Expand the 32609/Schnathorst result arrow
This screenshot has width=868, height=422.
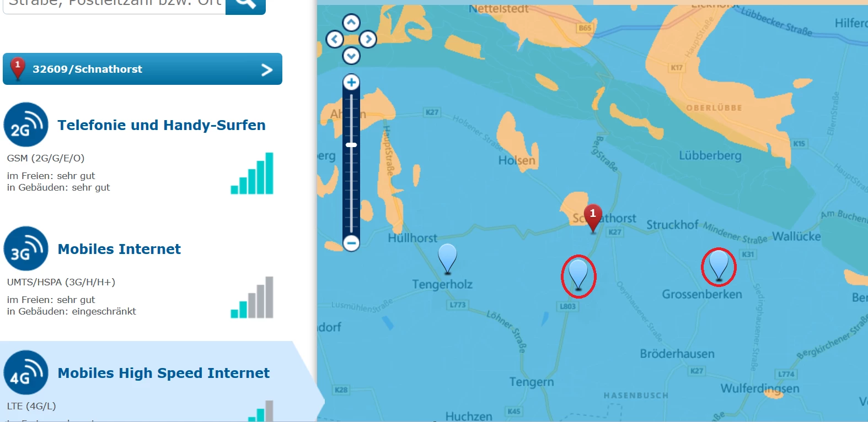pos(267,69)
